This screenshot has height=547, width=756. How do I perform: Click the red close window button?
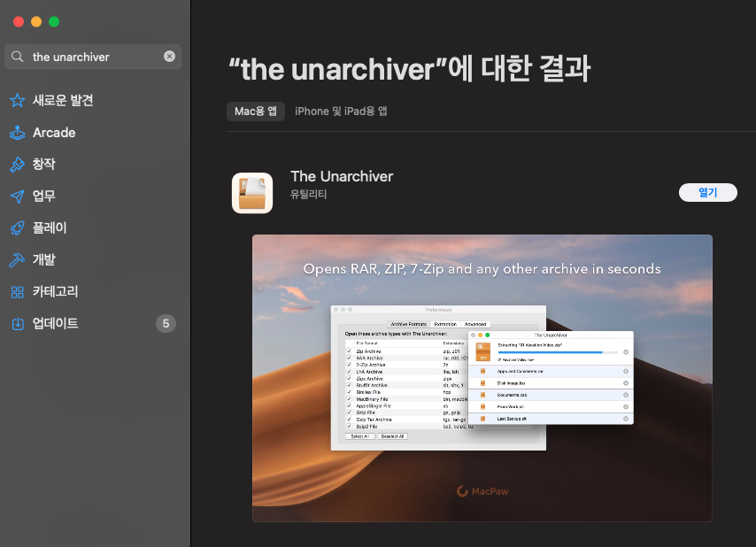point(19,22)
